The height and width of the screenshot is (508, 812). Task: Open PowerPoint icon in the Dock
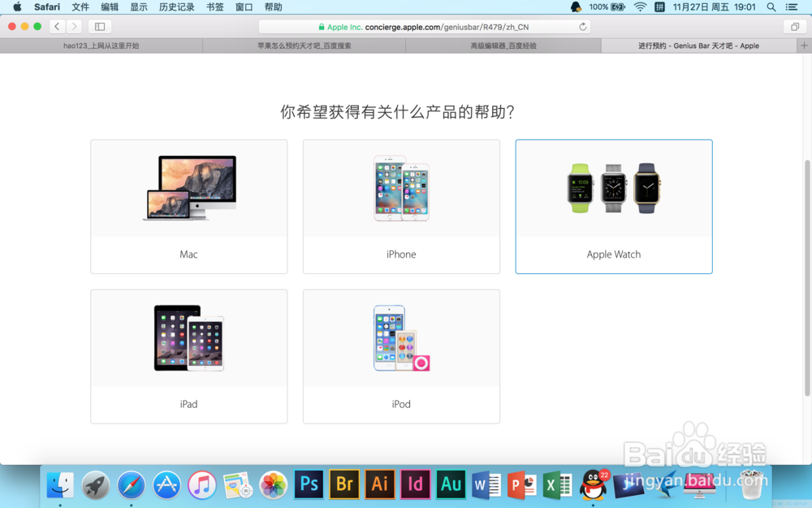click(521, 484)
